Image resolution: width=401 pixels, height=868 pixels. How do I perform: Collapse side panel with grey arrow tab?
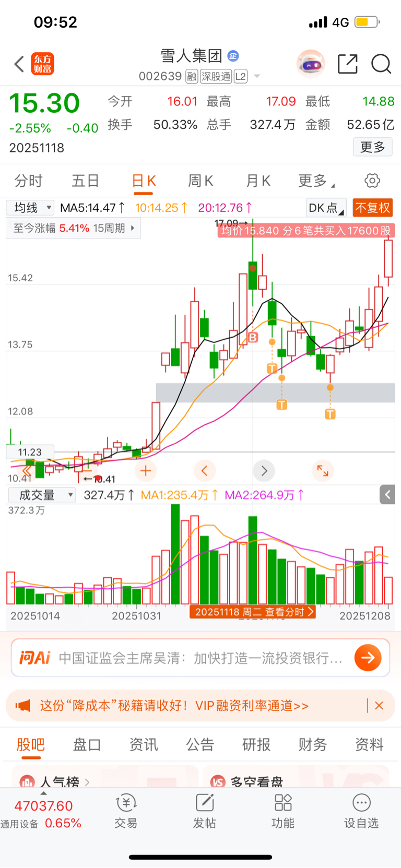(x=387, y=494)
